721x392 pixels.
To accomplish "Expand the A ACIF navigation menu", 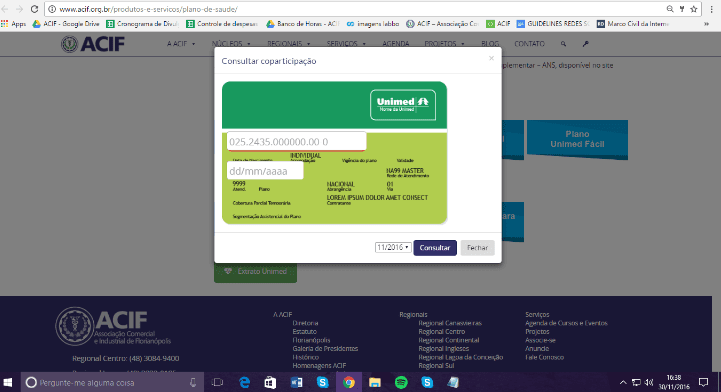I will 181,44.
